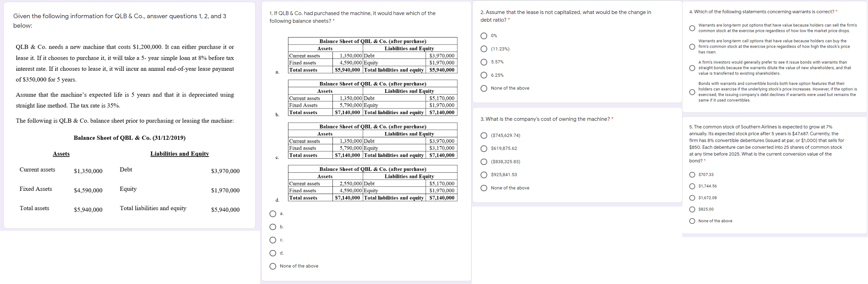Select 0% for the debt ratio question
The image size is (868, 284).
coord(484,36)
